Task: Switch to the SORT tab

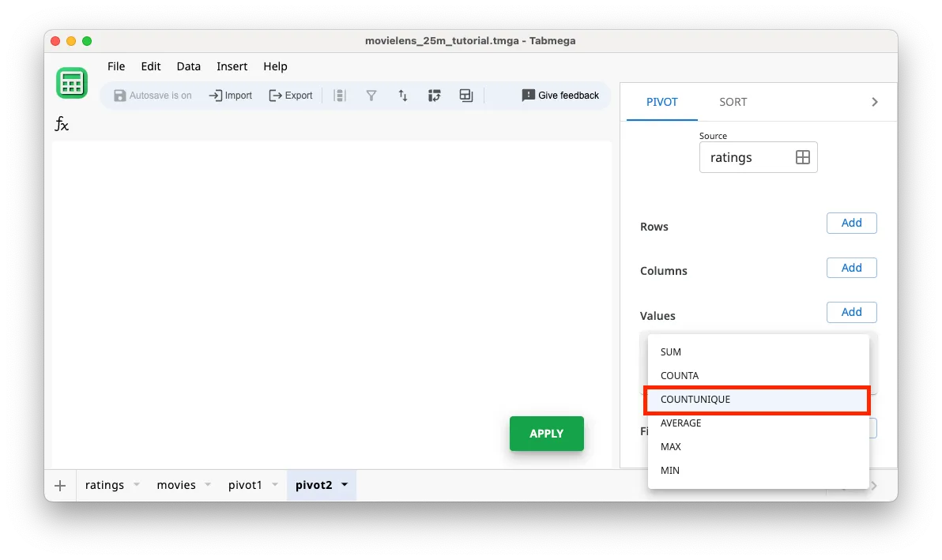Action: [x=733, y=101]
